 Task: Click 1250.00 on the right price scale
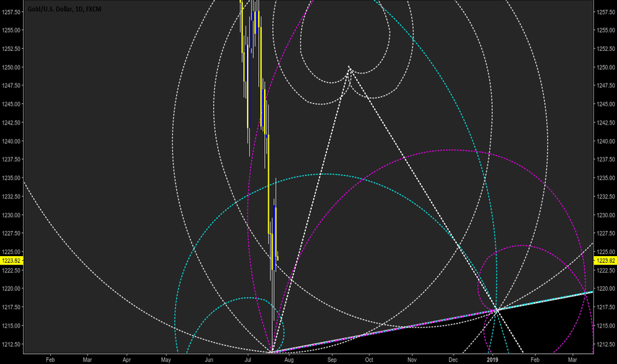pyautogui.click(x=606, y=68)
